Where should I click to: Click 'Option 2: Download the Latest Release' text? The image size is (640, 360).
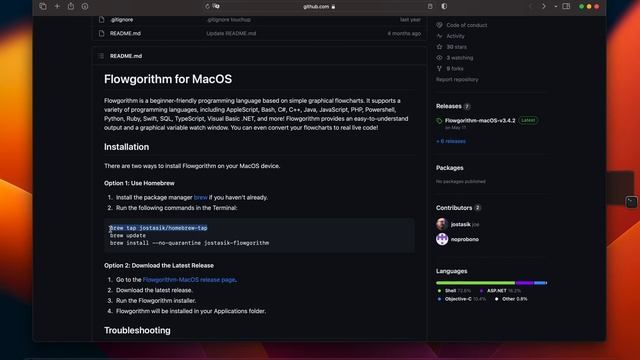(159, 265)
